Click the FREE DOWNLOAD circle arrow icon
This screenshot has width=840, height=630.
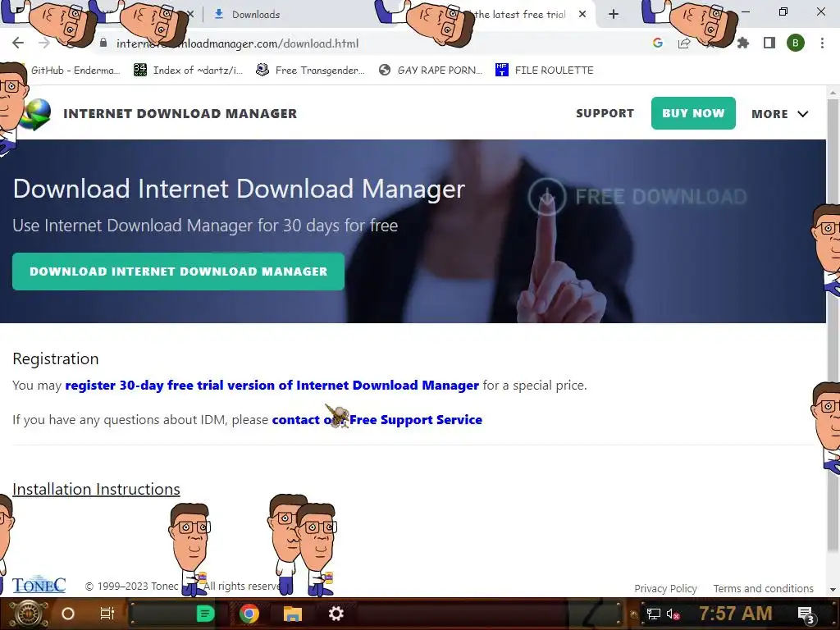click(547, 197)
